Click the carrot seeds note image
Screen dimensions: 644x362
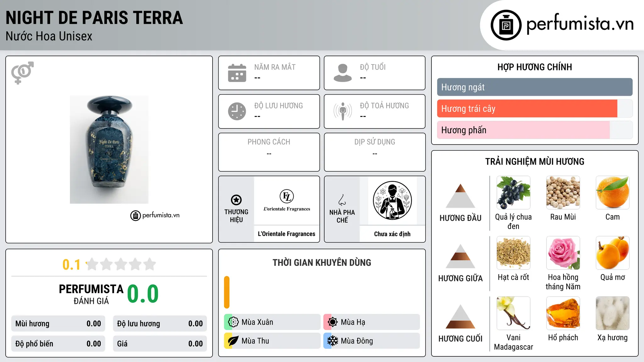pyautogui.click(x=514, y=253)
